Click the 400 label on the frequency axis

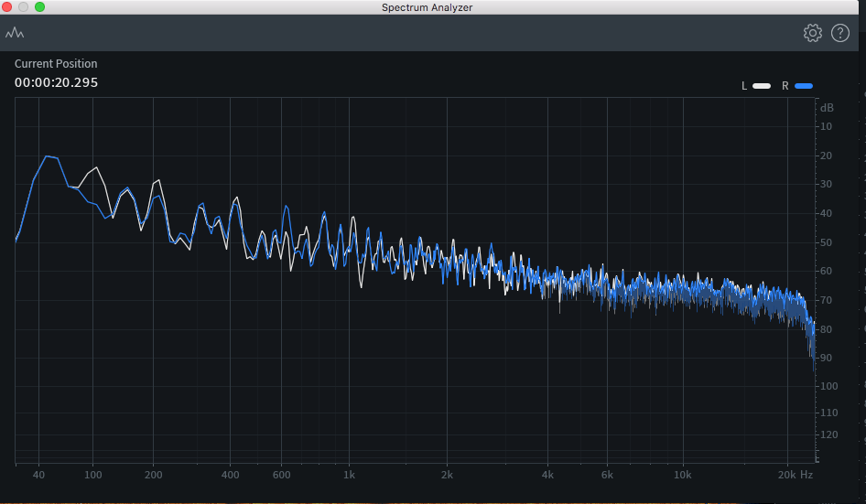point(231,475)
